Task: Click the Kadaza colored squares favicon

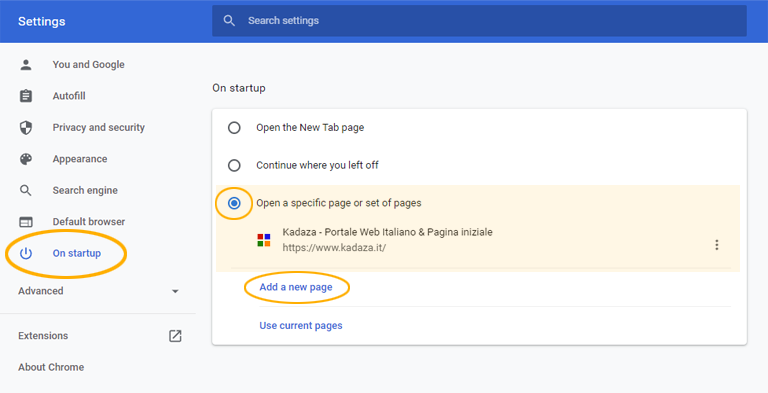Action: pyautogui.click(x=264, y=240)
